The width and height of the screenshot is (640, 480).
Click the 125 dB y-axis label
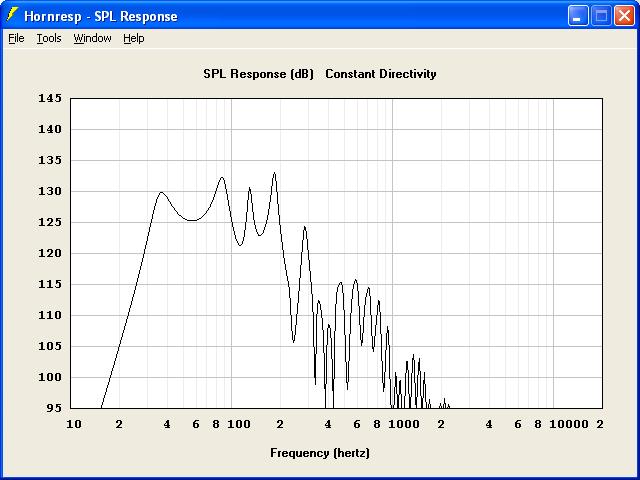[x=50, y=222]
